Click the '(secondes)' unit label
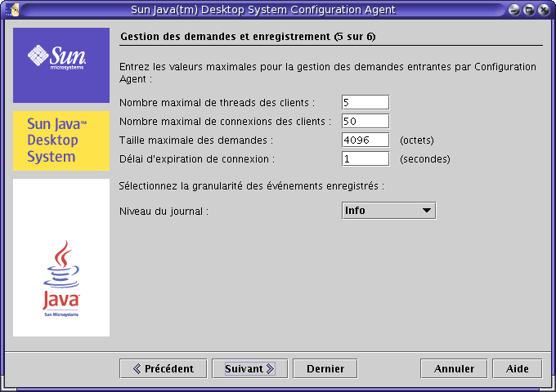 425,159
